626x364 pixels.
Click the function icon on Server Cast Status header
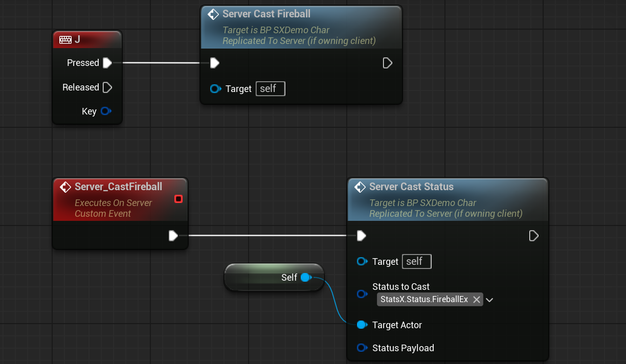click(360, 187)
